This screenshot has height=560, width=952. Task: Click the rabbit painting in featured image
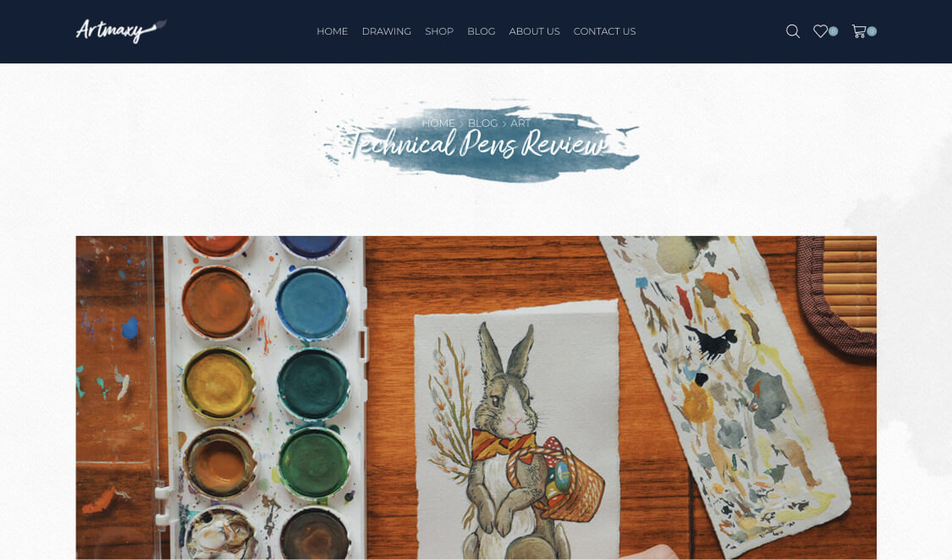coord(517,430)
